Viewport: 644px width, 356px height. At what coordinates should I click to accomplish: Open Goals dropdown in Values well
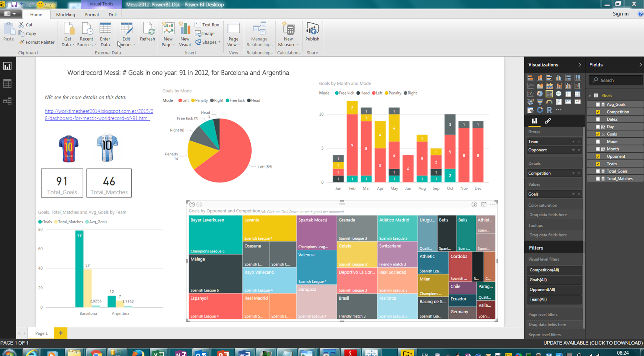point(573,195)
